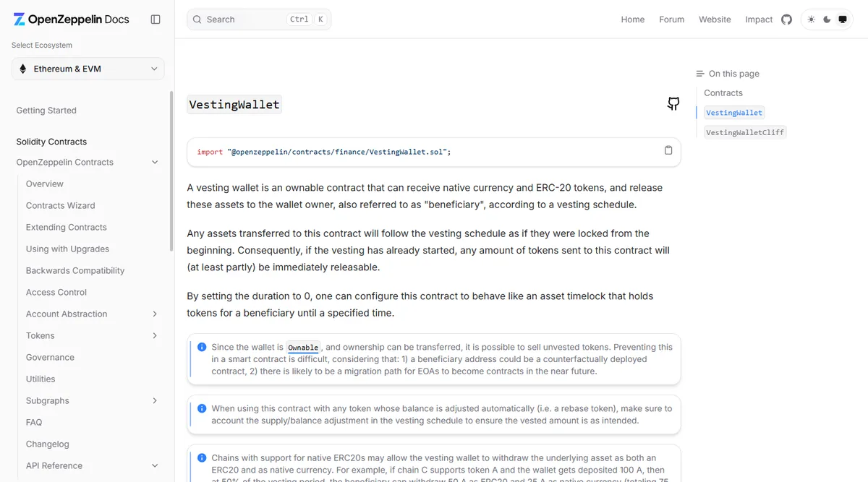Open the Ethereum & EVM ecosystem dropdown
The image size is (868, 482).
tap(88, 69)
